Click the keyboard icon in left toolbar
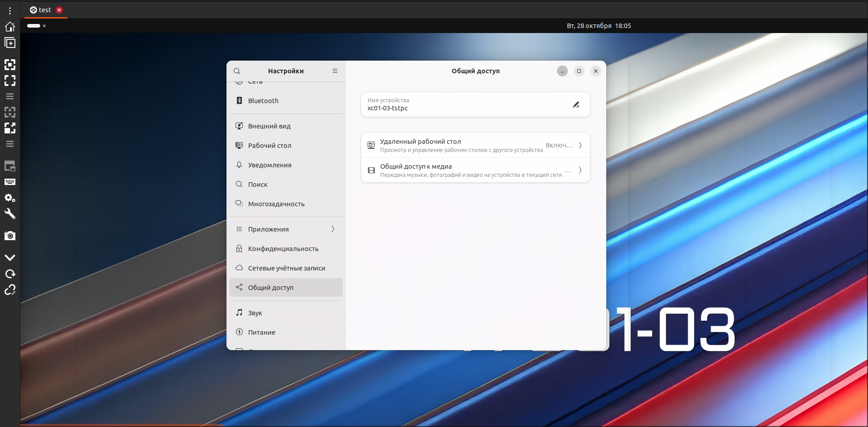Screen dimensions: 868x427 click(10, 182)
